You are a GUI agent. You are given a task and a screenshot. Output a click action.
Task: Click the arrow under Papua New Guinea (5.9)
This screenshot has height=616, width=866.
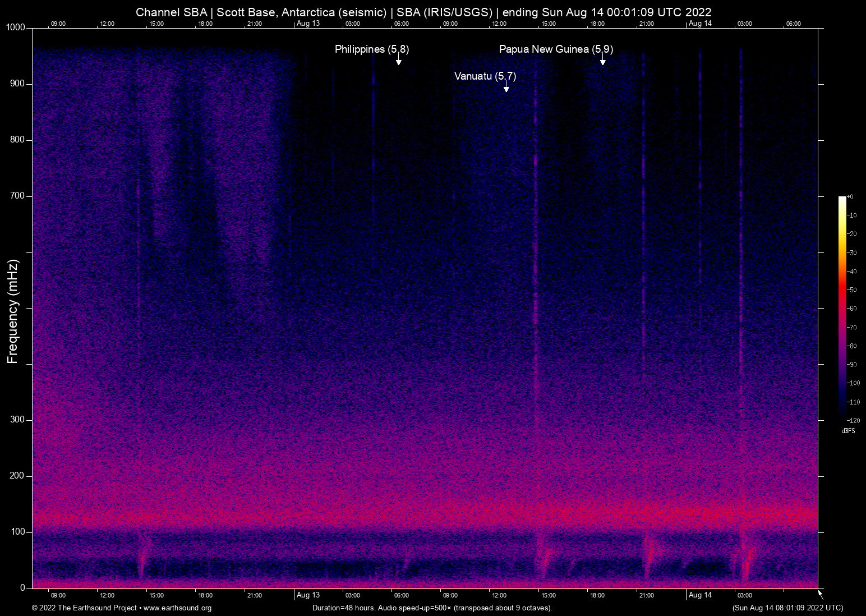point(602,61)
